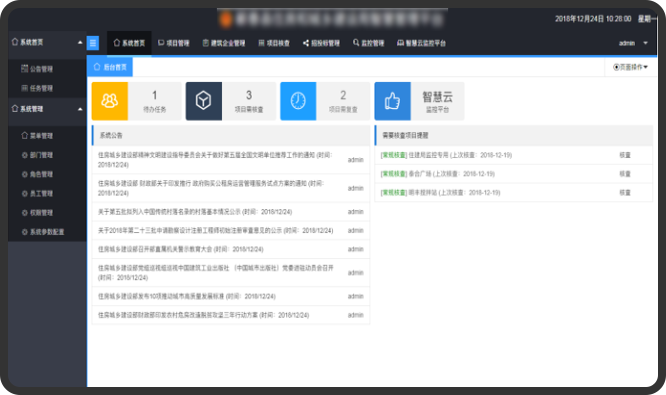Open 监控管理 with the magnifier icon

click(368, 43)
